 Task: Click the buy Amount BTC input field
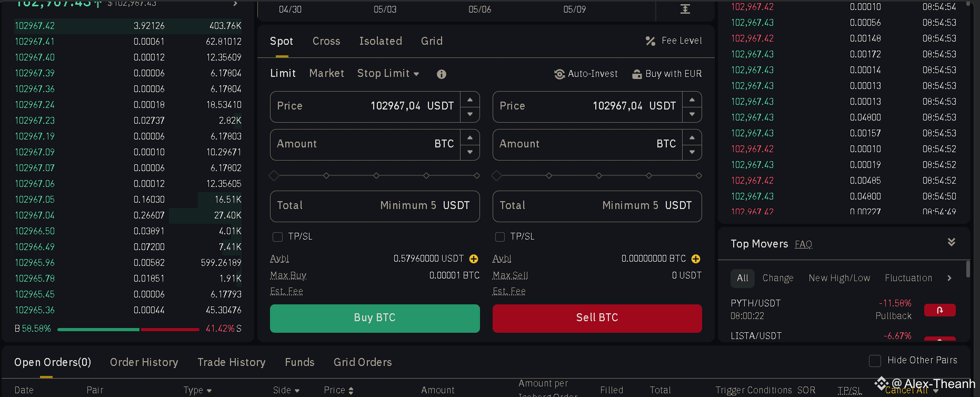point(365,144)
